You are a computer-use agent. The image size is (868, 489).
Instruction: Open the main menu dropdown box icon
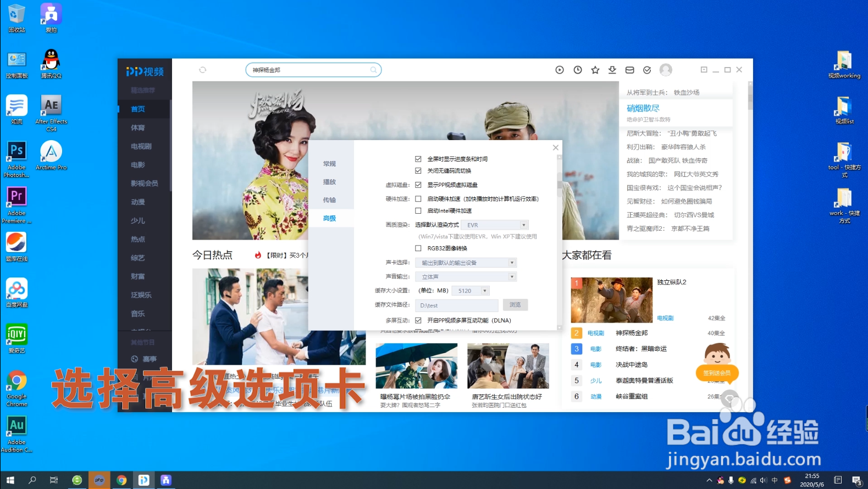[x=704, y=70]
